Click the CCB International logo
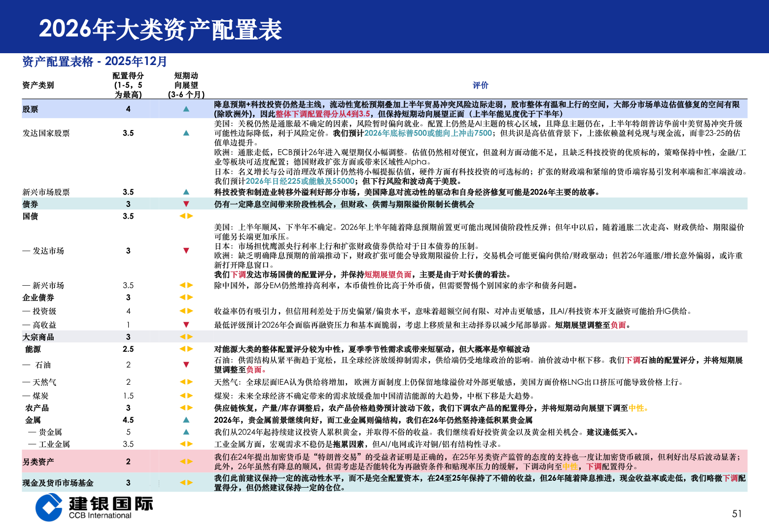 pos(94,507)
